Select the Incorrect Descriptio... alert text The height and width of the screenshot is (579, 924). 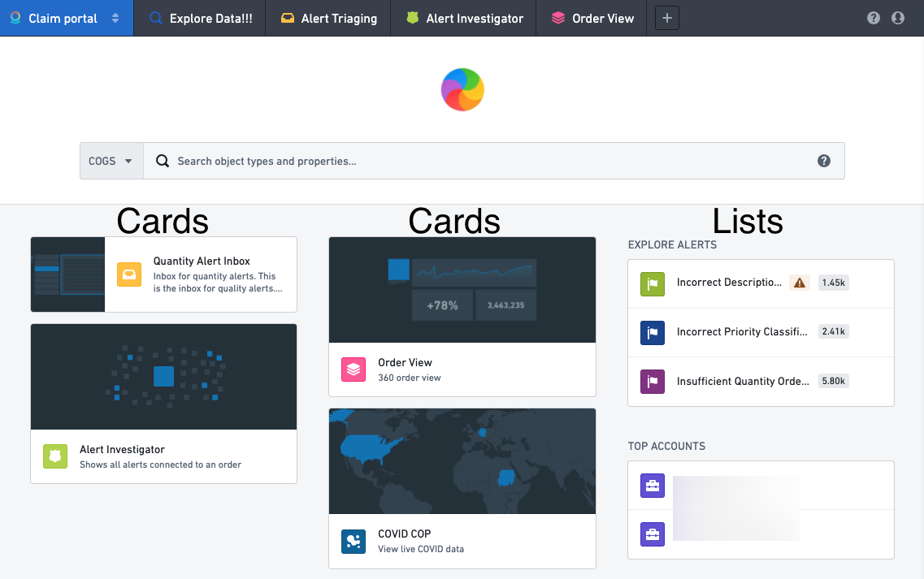(729, 282)
